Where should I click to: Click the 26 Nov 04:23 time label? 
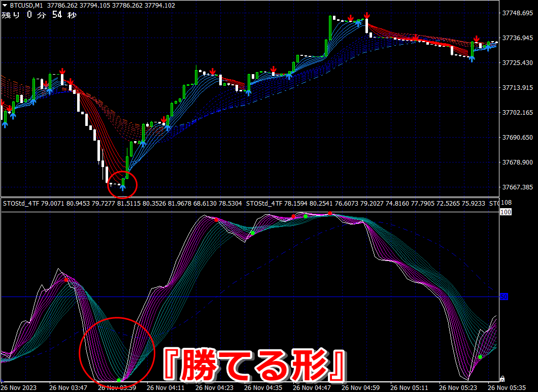tap(214, 388)
